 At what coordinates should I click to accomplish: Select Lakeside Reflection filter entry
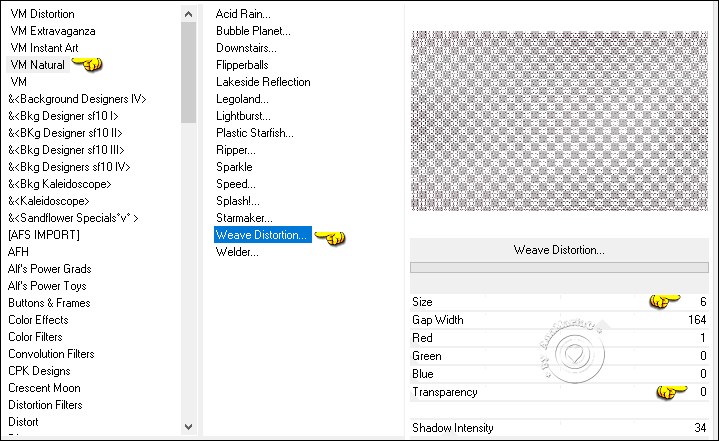click(x=263, y=82)
